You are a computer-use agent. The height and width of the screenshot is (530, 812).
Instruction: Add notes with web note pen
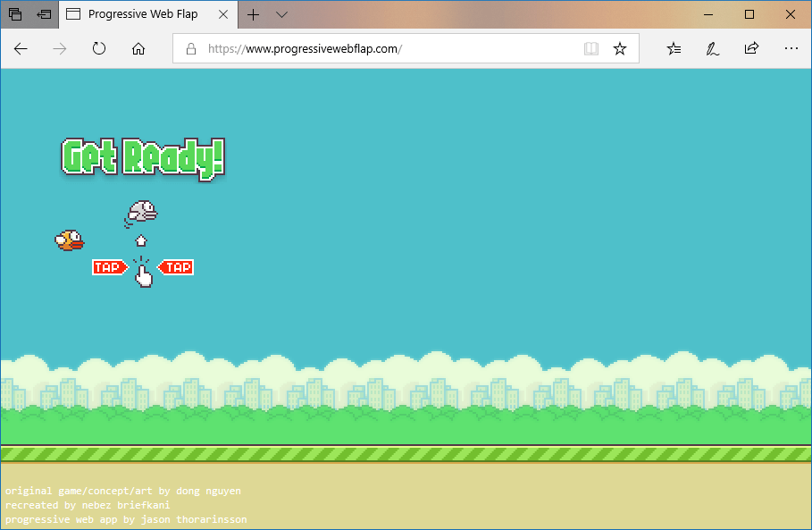click(713, 48)
